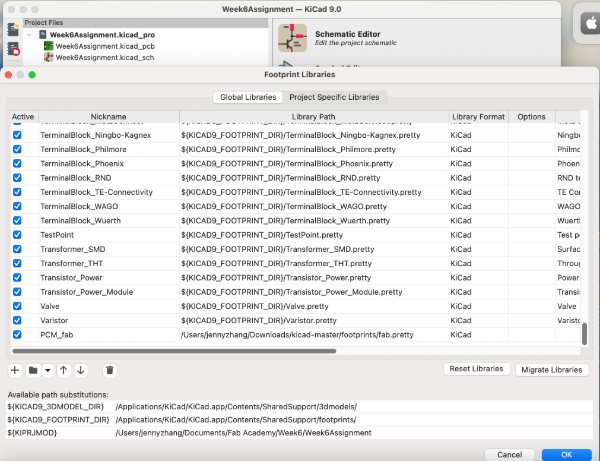Browse for library using folder icon

(33, 370)
